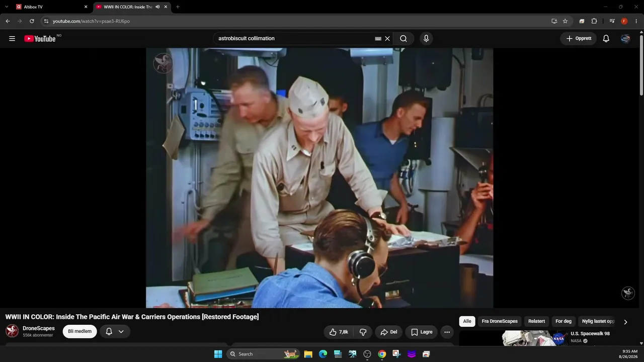Screen dimensions: 644x362
Task: Open the taskbar clock and date
Action: coord(629,354)
